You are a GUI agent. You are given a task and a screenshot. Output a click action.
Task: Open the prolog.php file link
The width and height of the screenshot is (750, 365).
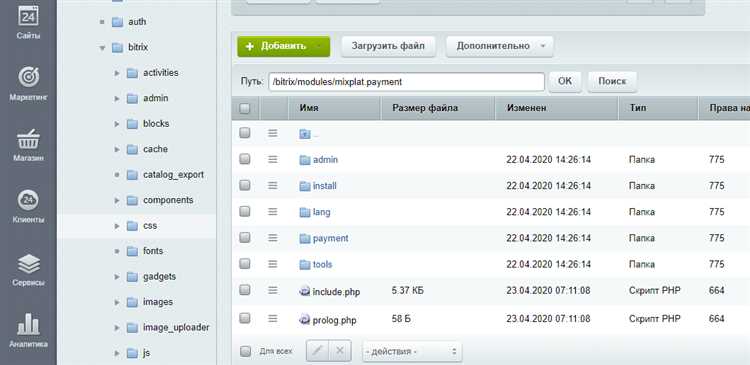(334, 320)
